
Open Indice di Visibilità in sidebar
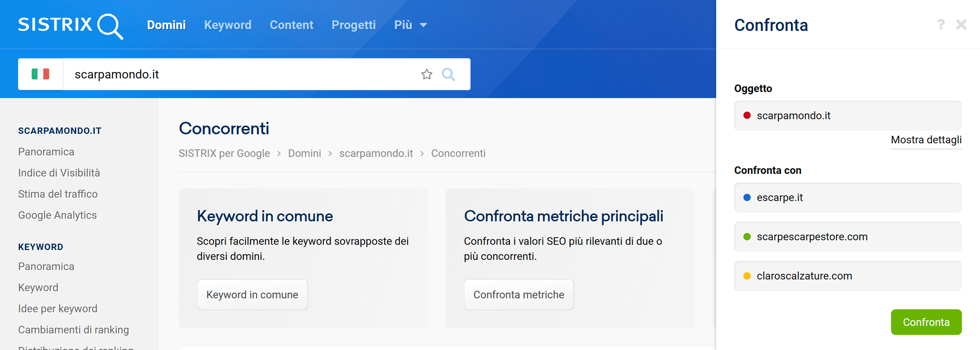click(59, 173)
